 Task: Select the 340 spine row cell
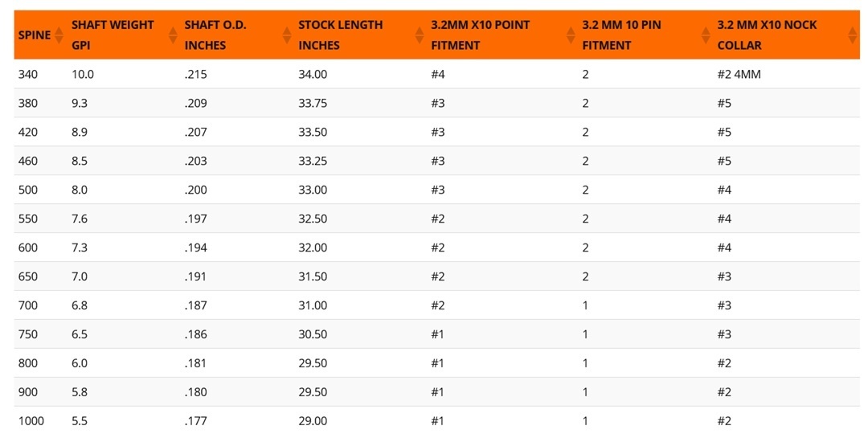[x=28, y=74]
